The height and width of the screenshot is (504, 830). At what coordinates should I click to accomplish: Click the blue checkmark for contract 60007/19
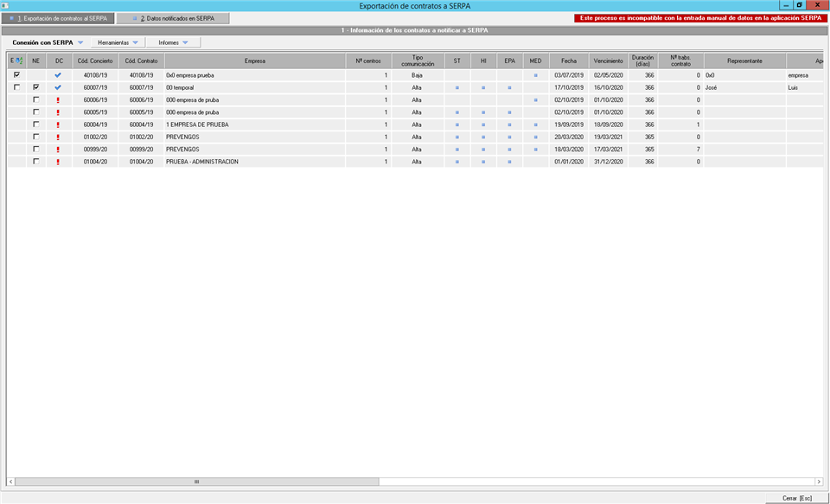[58, 87]
